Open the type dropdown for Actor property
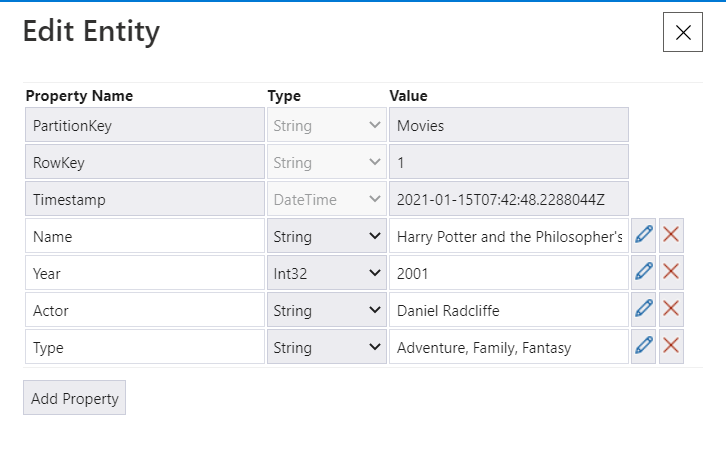Viewport: 726px width, 462px height. tap(326, 311)
